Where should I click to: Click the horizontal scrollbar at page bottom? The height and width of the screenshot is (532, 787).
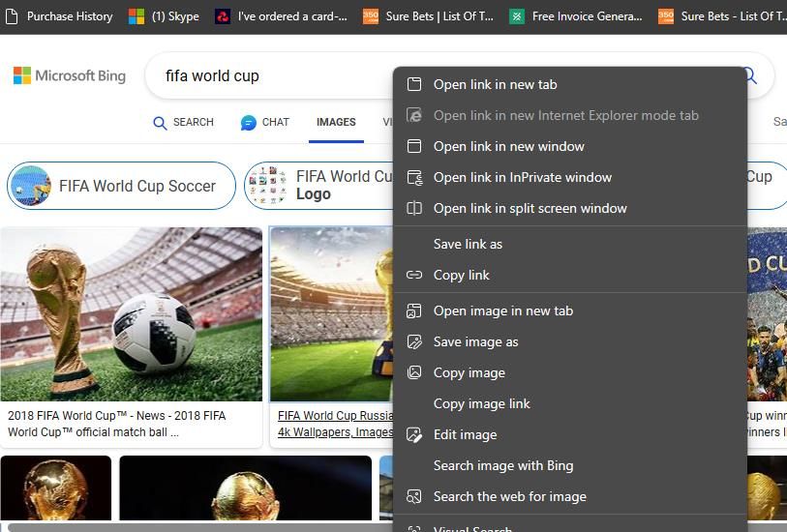click(x=200, y=527)
